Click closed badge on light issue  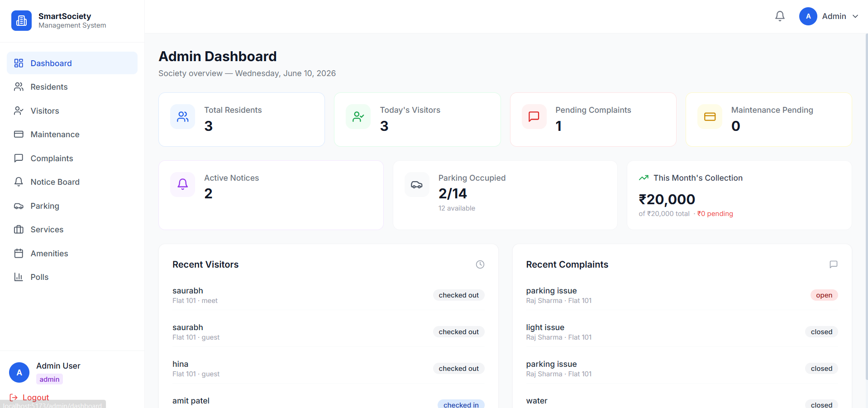tap(821, 332)
